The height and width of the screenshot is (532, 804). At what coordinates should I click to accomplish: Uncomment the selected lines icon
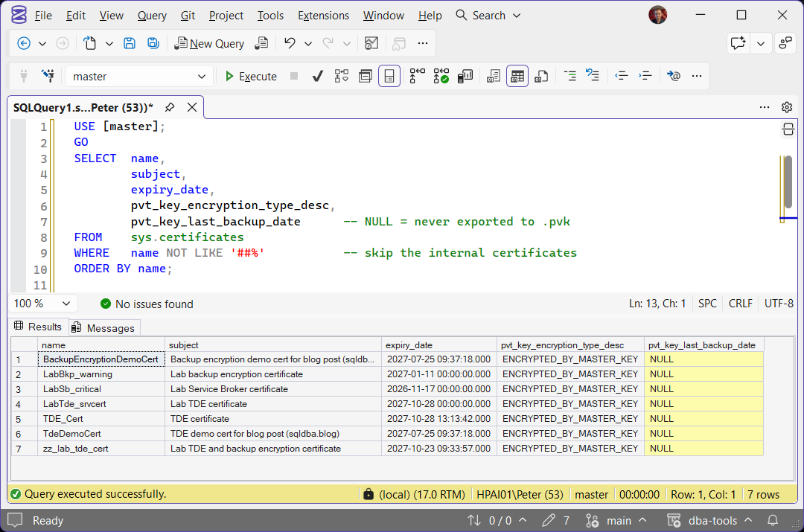[x=593, y=77]
